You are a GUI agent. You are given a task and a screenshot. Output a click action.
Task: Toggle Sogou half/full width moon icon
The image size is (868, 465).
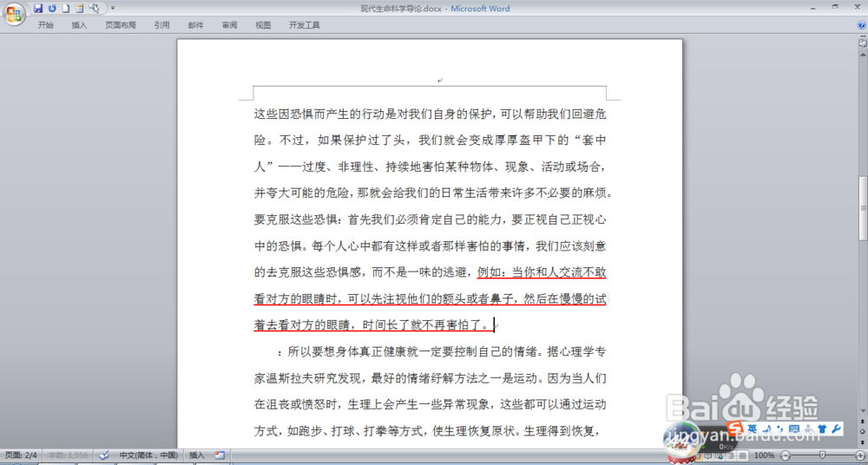(766, 429)
